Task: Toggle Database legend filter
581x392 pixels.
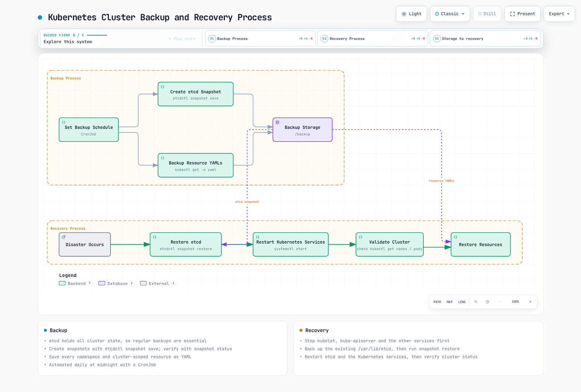Action: click(116, 283)
